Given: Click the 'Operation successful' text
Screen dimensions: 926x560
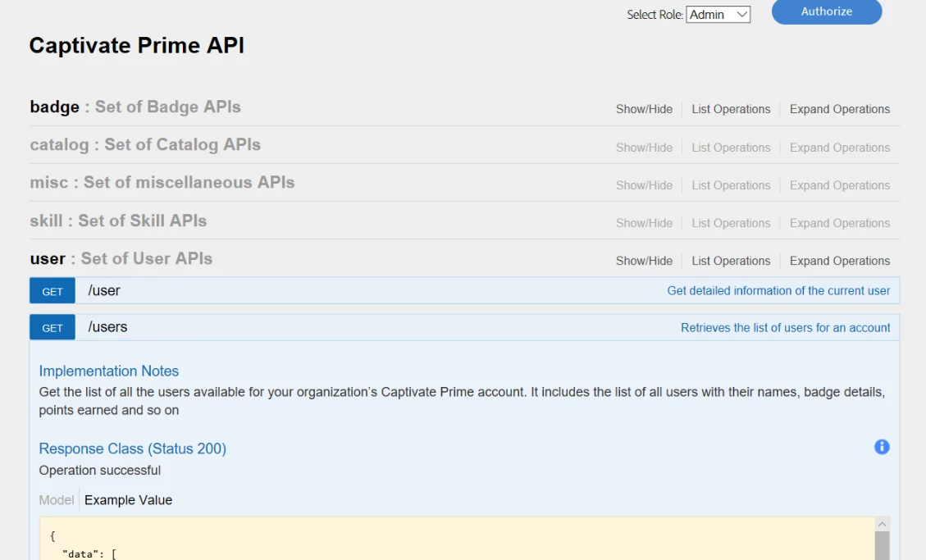Looking at the screenshot, I should (100, 471).
